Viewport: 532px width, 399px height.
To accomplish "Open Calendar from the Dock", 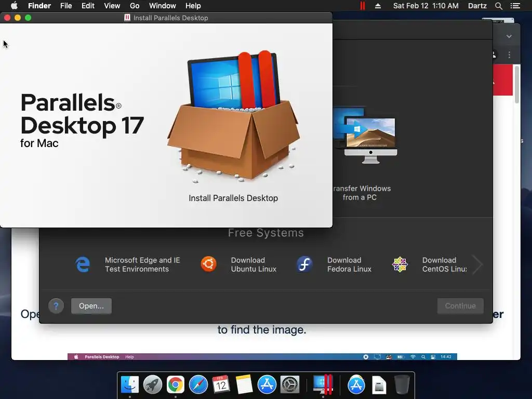I will coord(221,384).
